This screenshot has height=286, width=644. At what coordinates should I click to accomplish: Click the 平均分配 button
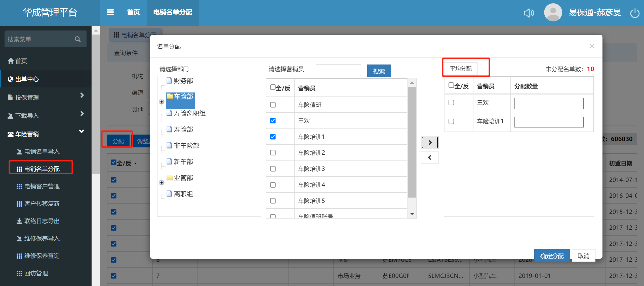[x=461, y=69]
